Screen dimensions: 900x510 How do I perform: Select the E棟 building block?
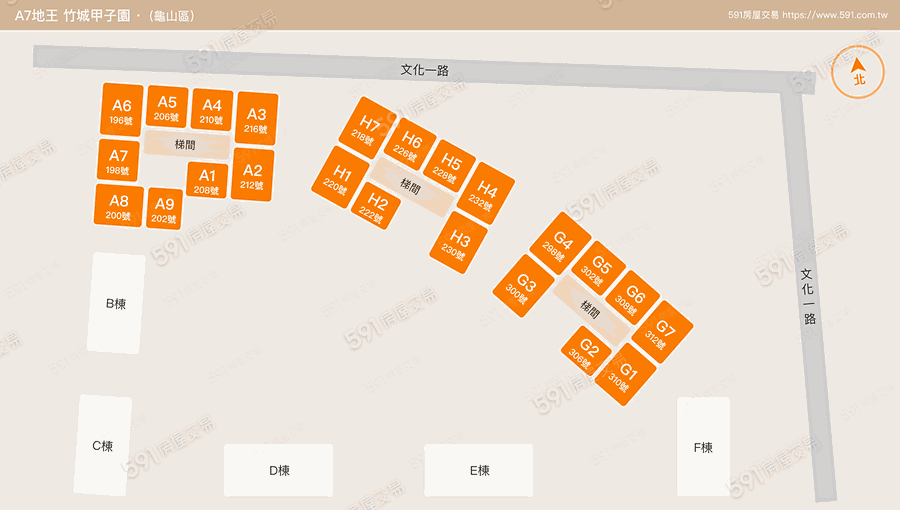pyautogui.click(x=479, y=471)
